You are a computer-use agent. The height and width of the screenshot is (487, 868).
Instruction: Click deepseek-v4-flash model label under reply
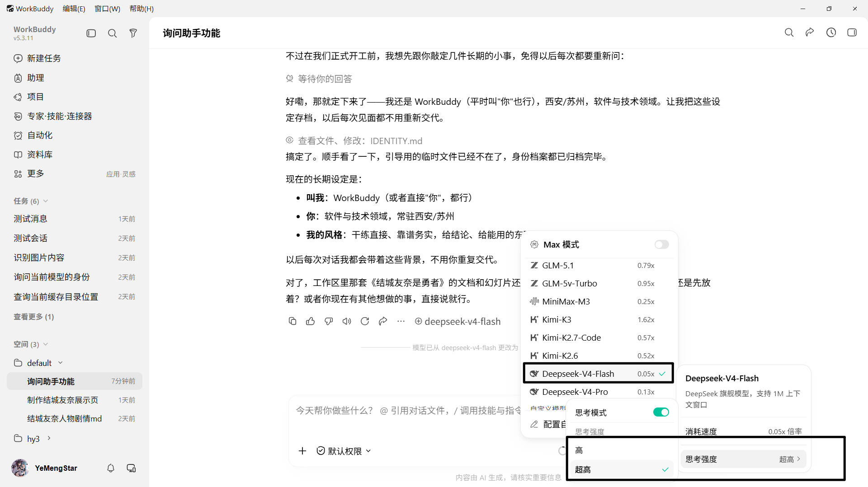coord(458,321)
